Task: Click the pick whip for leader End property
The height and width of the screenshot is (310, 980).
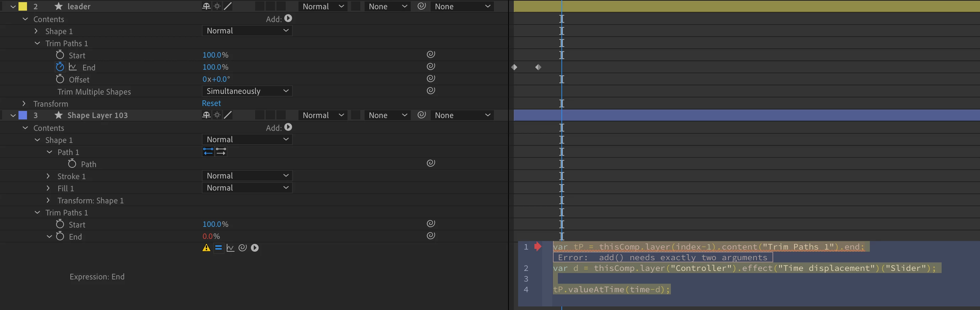Action: point(431,66)
